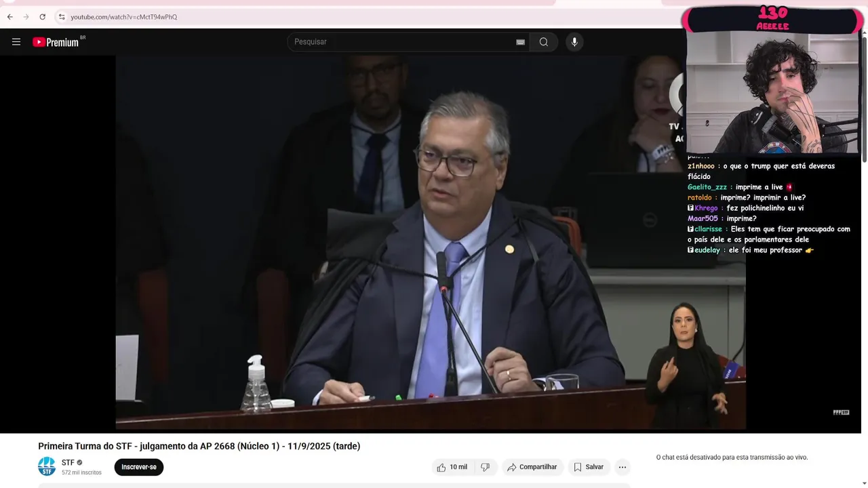This screenshot has height=488, width=868.
Task: Share the video via Compartilhar
Action: pos(532,467)
